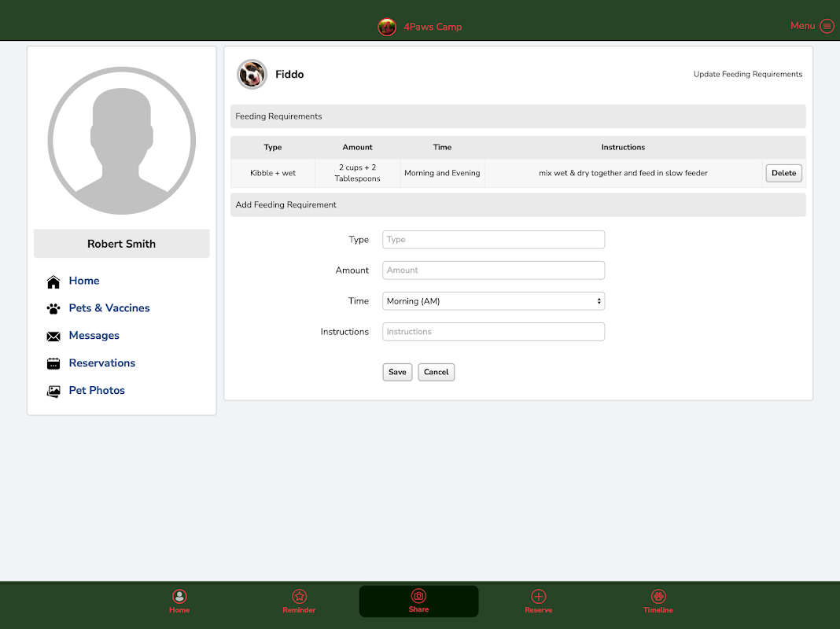The image size is (840, 629).
Task: Click the paw icon for Pets & Vaccines
Action: point(53,308)
